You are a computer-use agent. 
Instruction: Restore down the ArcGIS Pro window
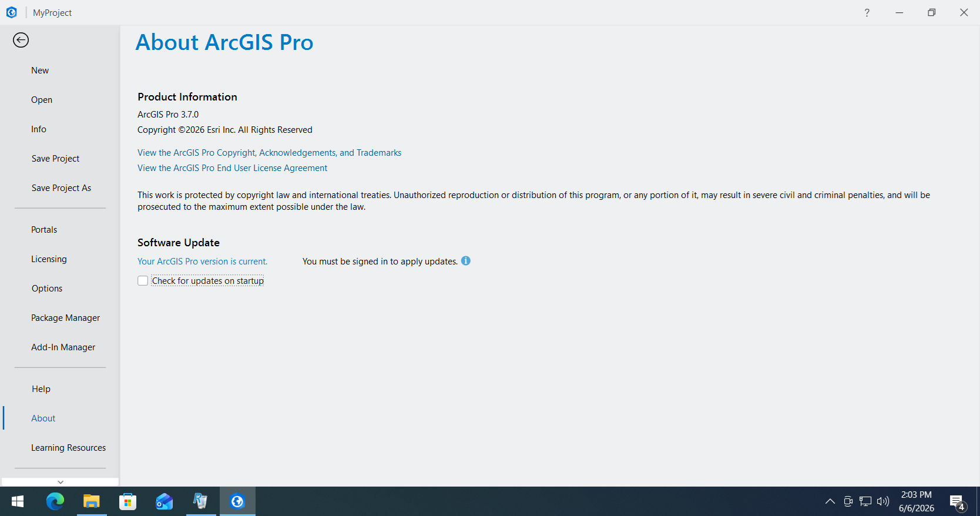(x=931, y=12)
